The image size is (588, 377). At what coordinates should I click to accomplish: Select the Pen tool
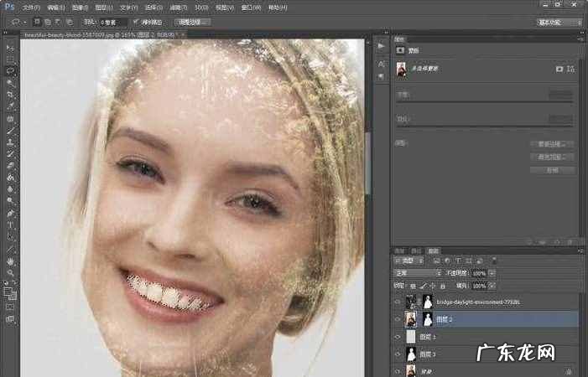10,213
